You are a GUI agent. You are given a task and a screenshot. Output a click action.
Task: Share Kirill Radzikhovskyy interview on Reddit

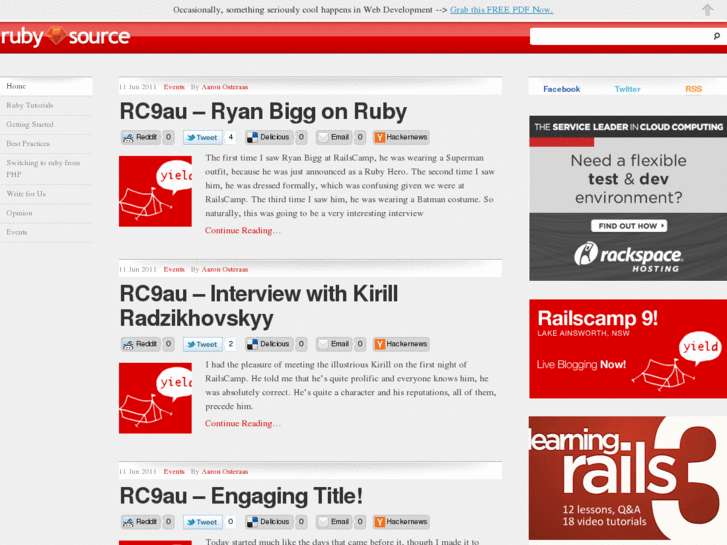tap(140, 344)
